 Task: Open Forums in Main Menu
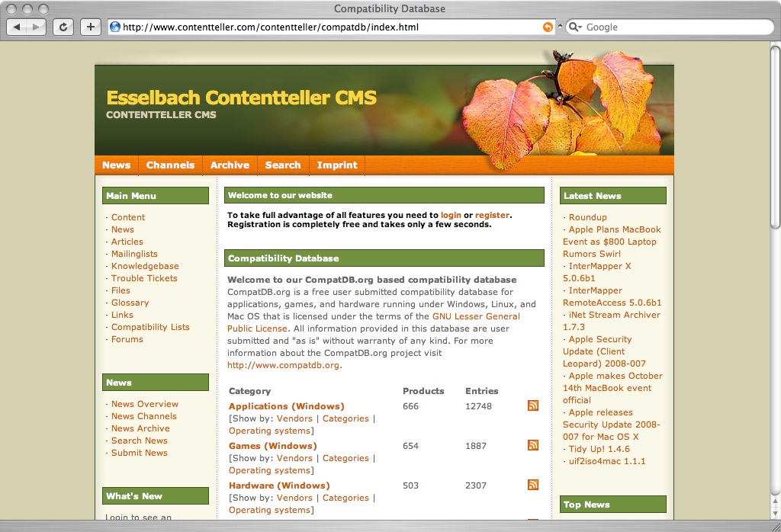click(127, 339)
